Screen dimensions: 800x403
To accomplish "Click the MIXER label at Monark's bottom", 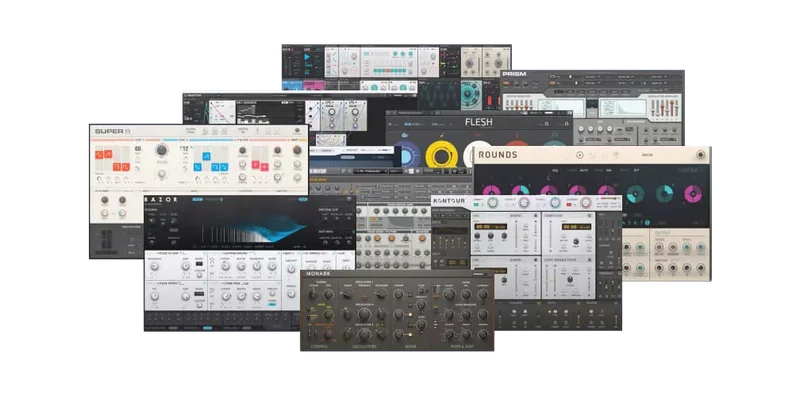I will tap(410, 347).
